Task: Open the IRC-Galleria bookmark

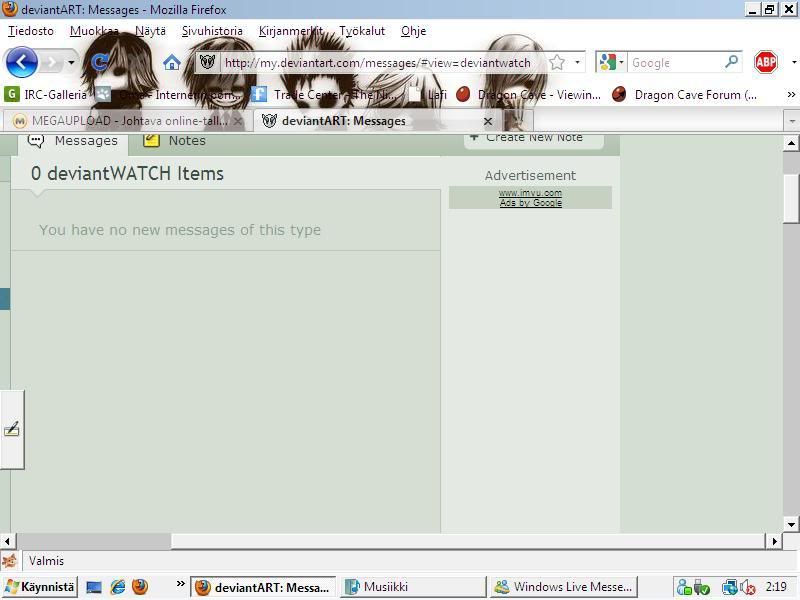Action: click(46, 94)
